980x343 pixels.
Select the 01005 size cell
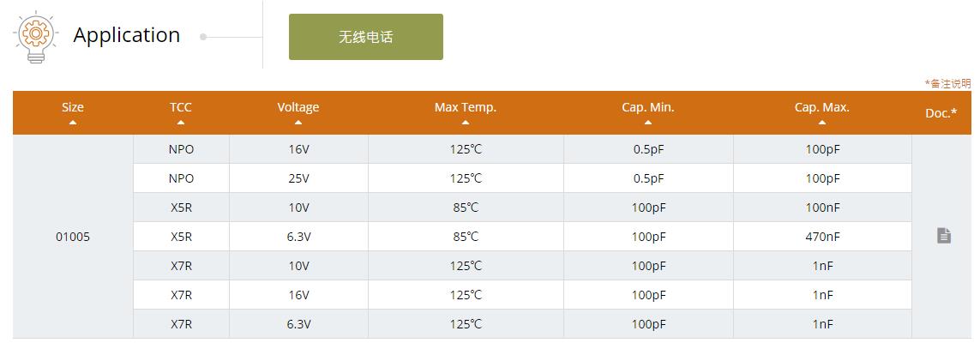[x=73, y=237]
